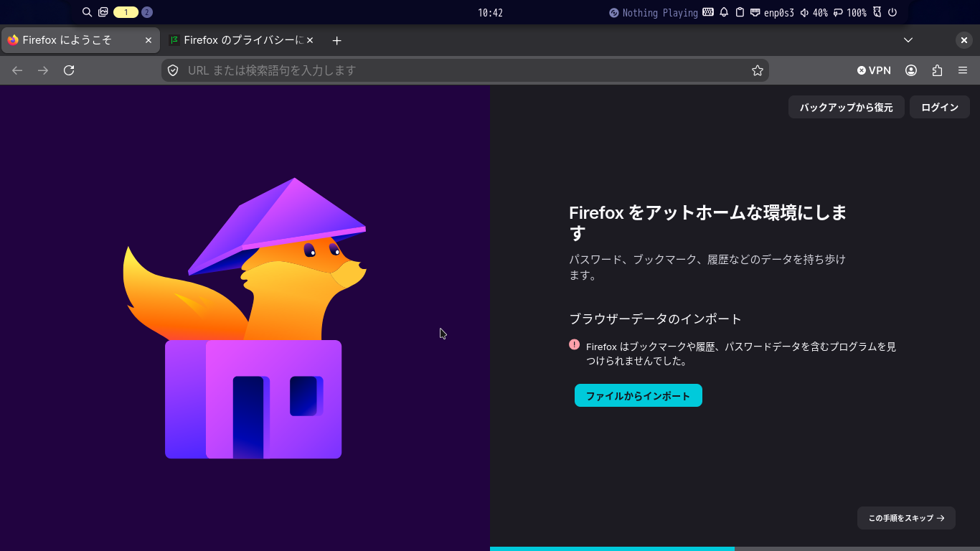Reload the current page
The width and height of the screenshot is (980, 551).
tap(69, 70)
